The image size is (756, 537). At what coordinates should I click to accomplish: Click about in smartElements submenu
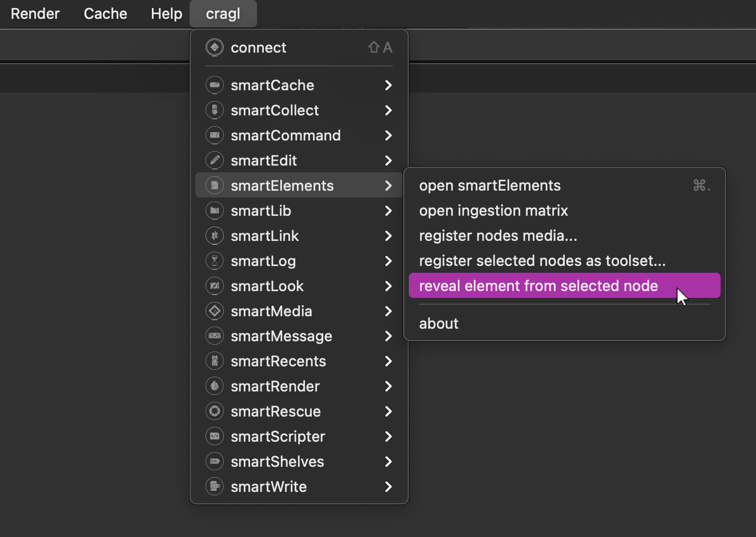[x=439, y=324]
